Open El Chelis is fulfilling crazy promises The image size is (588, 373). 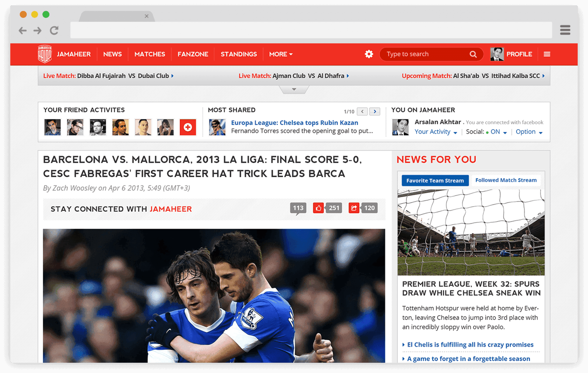(470, 345)
